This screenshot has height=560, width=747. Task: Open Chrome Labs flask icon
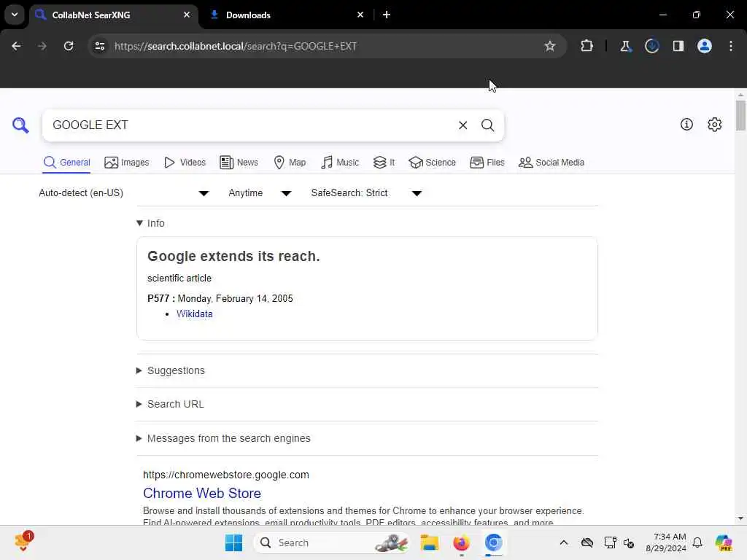click(625, 46)
